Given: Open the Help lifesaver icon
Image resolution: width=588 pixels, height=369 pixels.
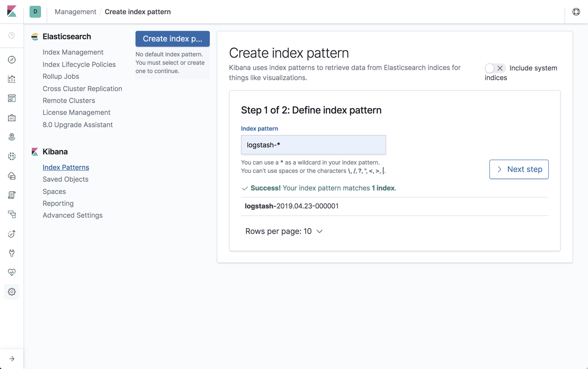Looking at the screenshot, I should [576, 11].
